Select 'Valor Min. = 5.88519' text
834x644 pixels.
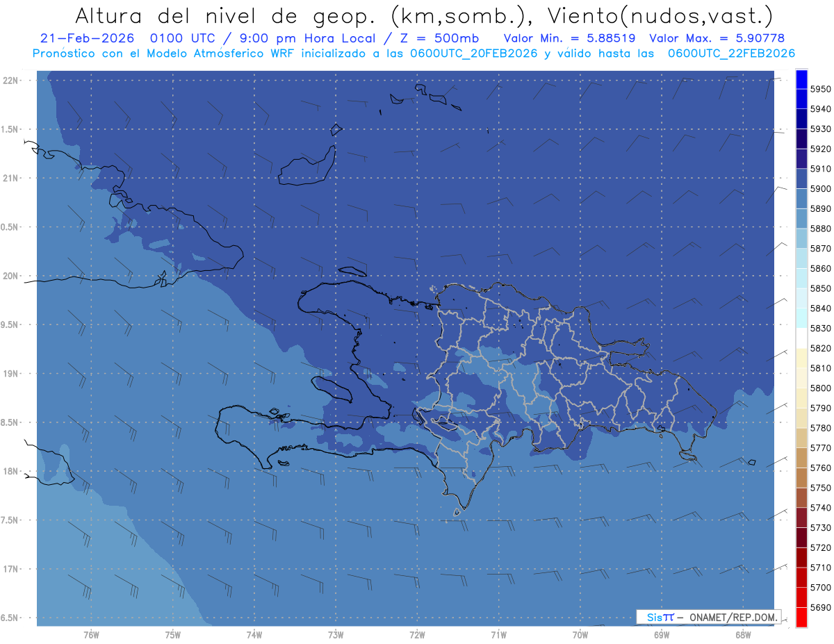(569, 38)
